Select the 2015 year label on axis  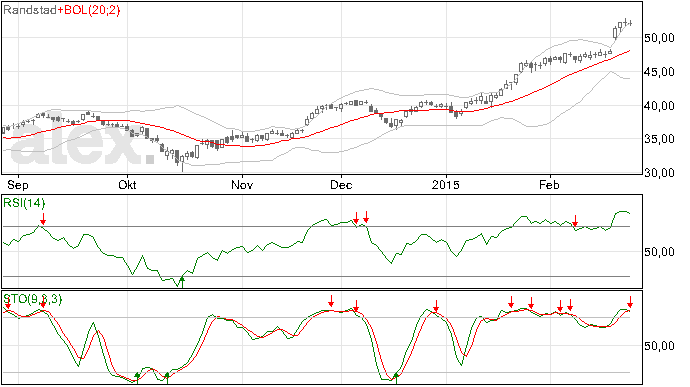point(445,184)
